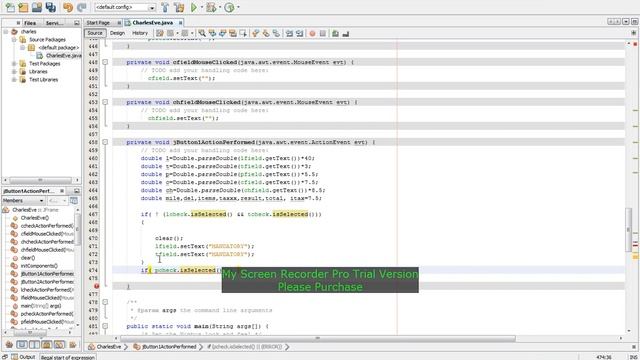Open the Services panel tab
The height and width of the screenshot is (360, 640).
(x=54, y=23)
